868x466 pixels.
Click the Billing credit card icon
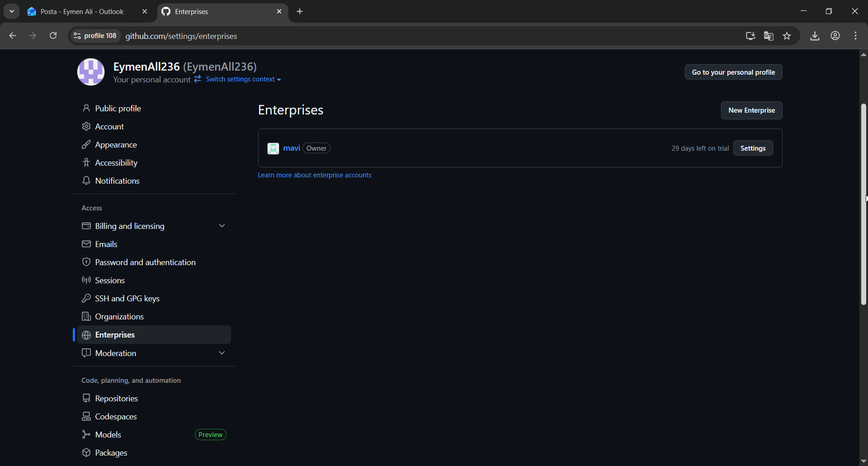coord(86,226)
